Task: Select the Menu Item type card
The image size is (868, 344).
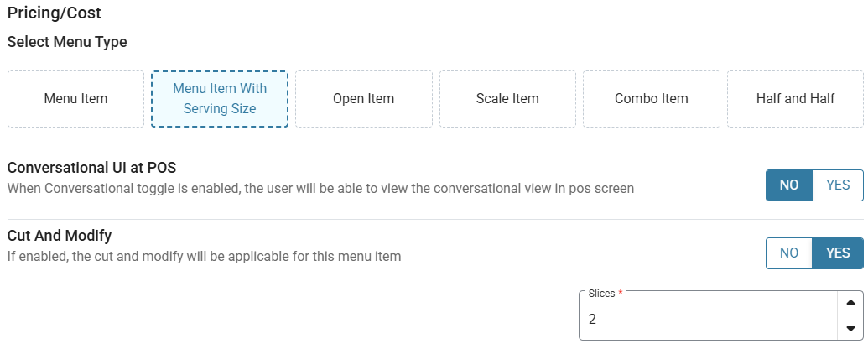Action: pos(75,99)
